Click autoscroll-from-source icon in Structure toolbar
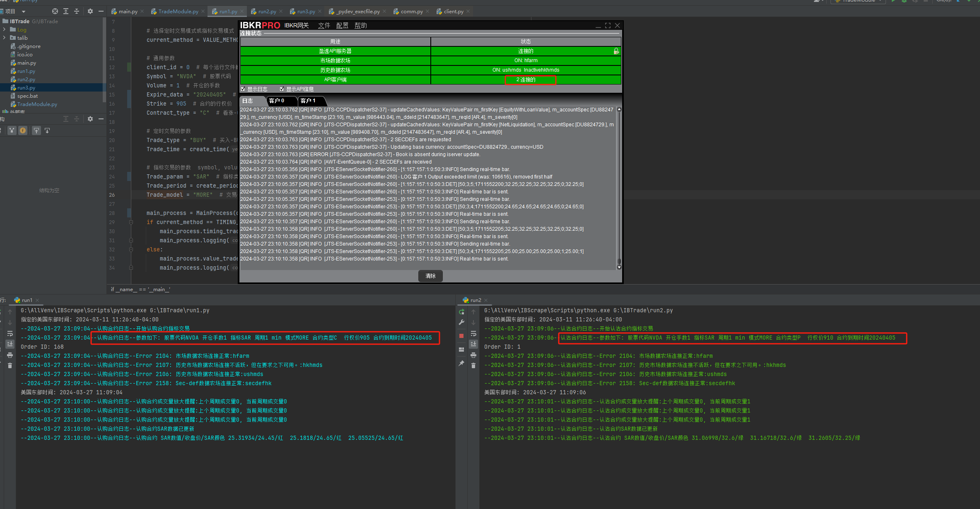The height and width of the screenshot is (509, 980). 47,130
